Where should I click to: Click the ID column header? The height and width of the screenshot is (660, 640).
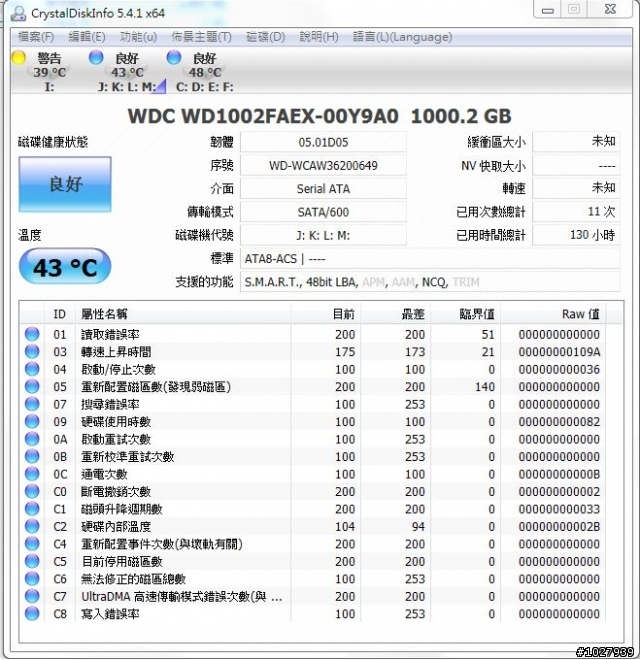click(x=60, y=314)
